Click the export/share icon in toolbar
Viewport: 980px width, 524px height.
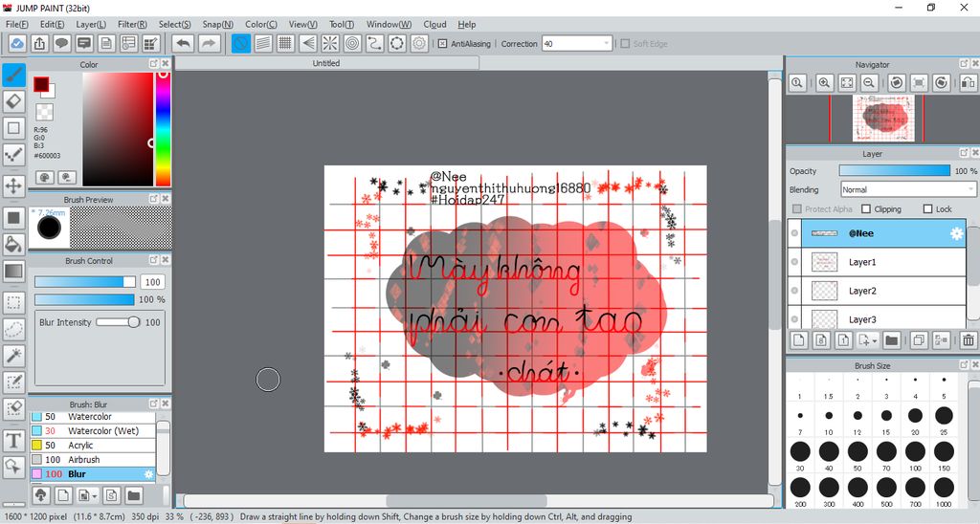(39, 43)
